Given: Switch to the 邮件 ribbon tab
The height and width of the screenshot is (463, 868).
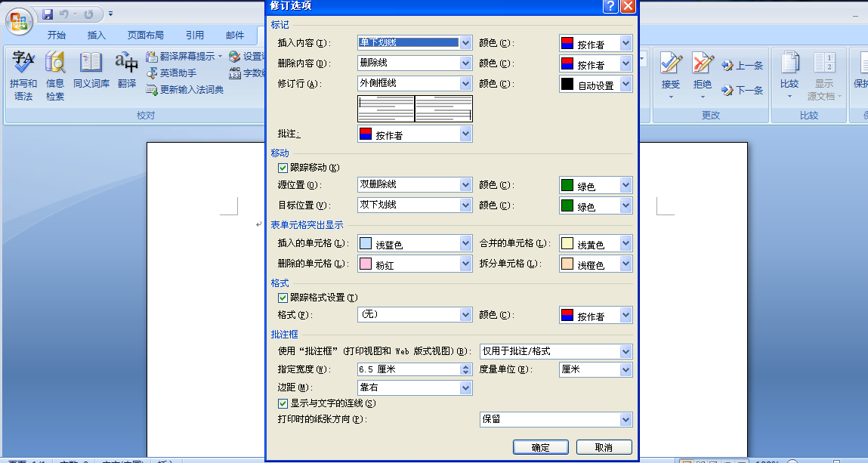Looking at the screenshot, I should click(235, 35).
